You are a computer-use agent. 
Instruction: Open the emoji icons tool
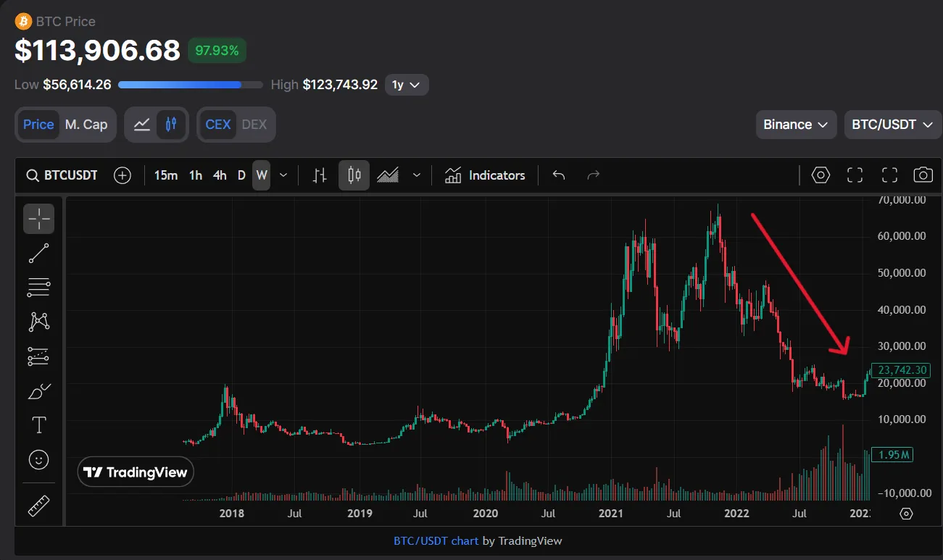(38, 459)
